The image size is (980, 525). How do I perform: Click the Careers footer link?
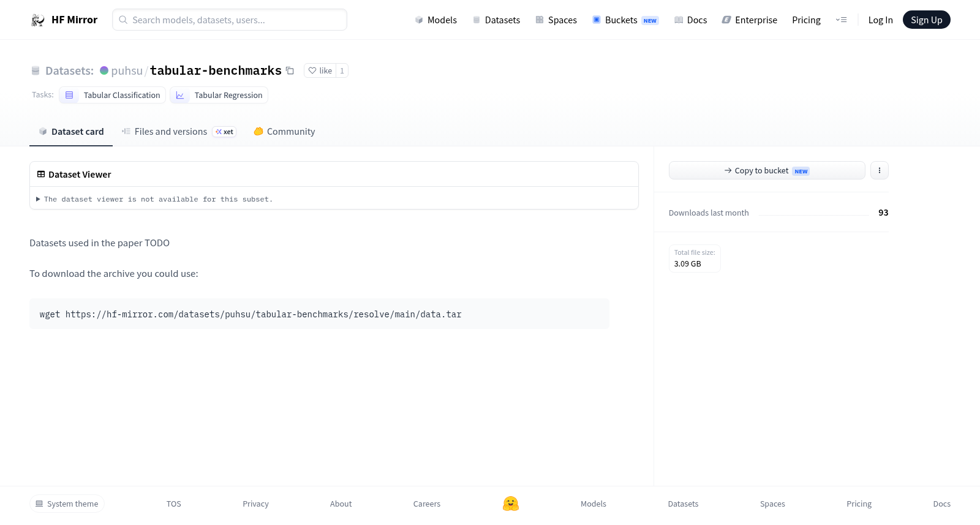point(427,504)
